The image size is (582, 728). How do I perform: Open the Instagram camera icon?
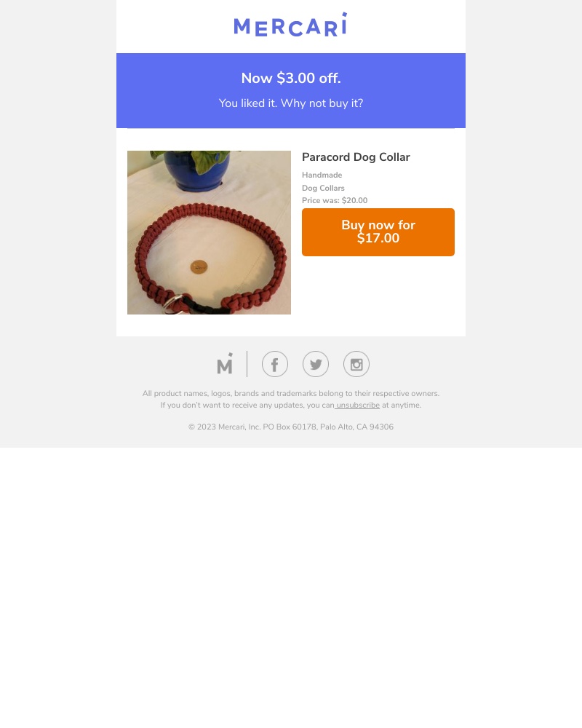point(356,364)
